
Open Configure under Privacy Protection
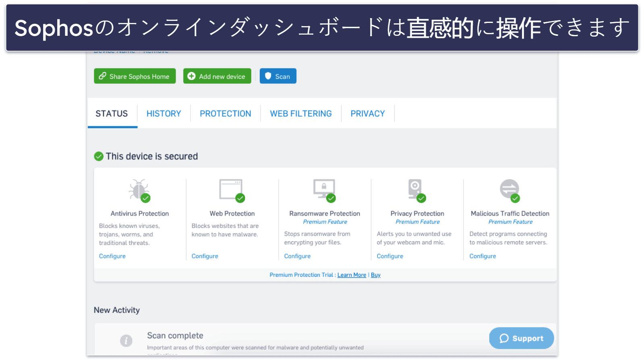pyautogui.click(x=390, y=256)
